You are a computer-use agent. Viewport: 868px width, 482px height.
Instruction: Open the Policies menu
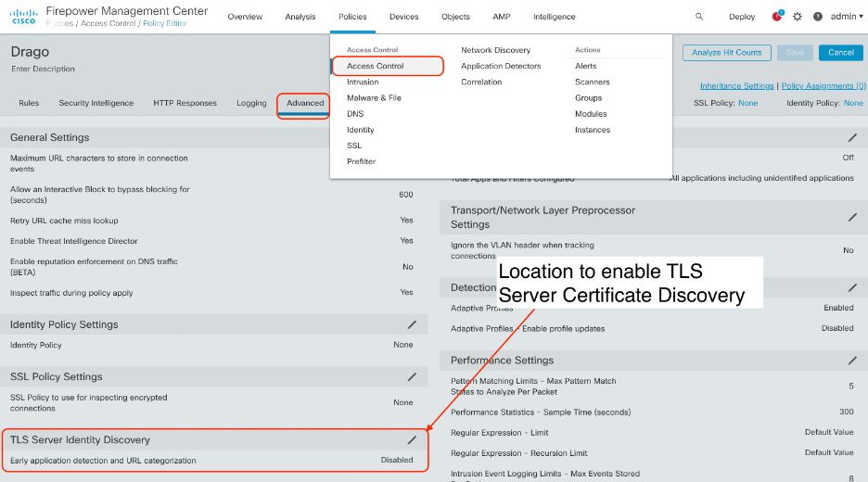(x=352, y=17)
